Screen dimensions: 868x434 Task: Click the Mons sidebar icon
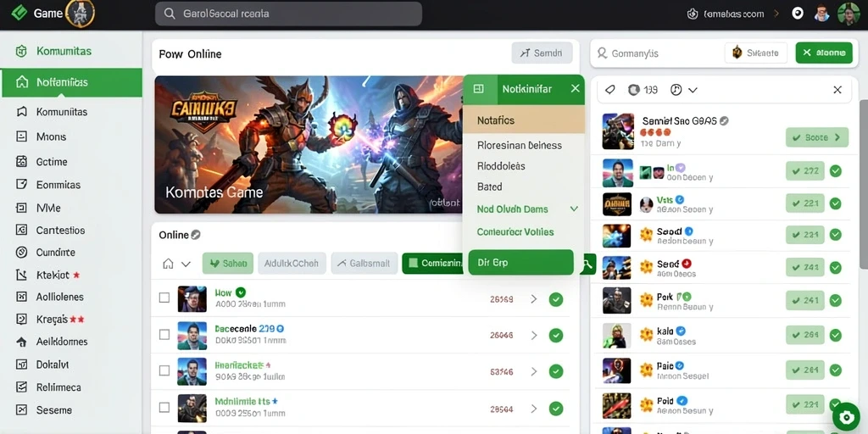pyautogui.click(x=21, y=136)
